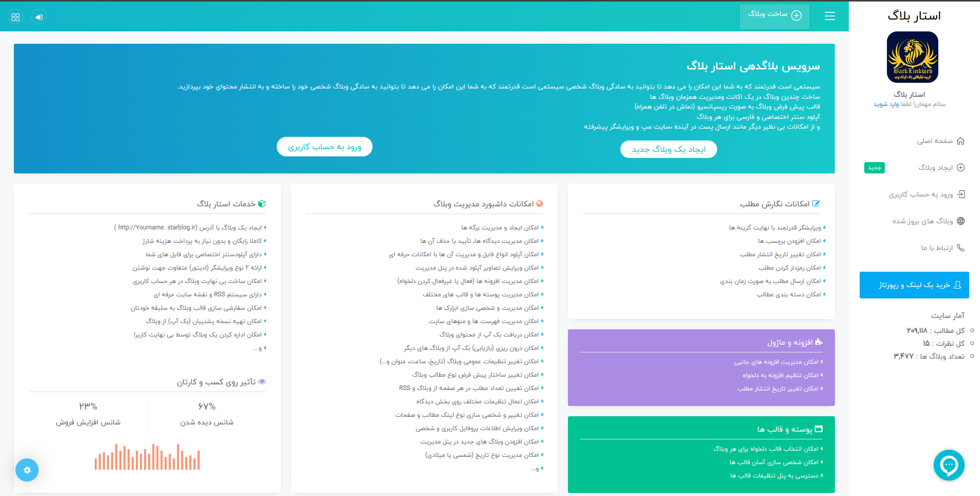Screen dimensions: 980x496
Task: Click the green جدید badge
Action: coord(875,168)
